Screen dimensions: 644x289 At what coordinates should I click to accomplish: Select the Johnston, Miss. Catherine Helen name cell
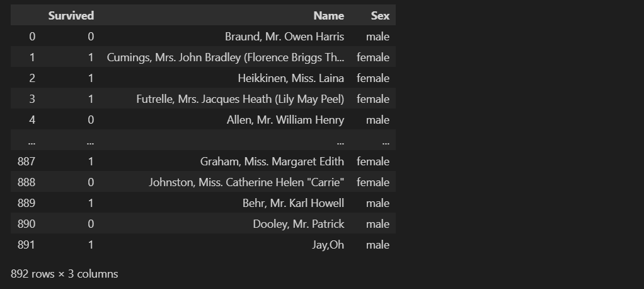point(246,182)
